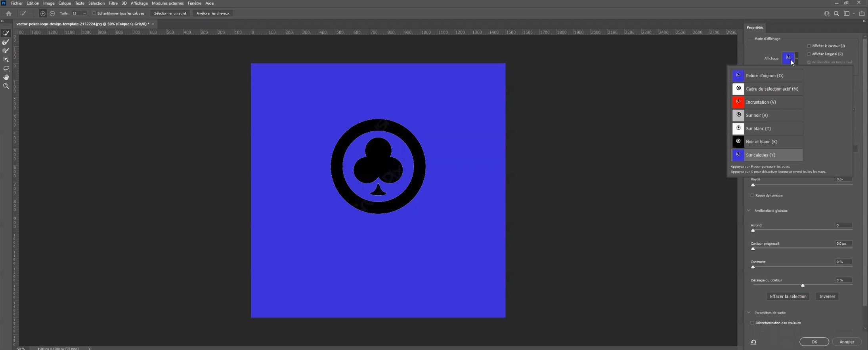The image size is (868, 350).
Task: Click the Sélectionner un sujet button
Action: (x=170, y=13)
